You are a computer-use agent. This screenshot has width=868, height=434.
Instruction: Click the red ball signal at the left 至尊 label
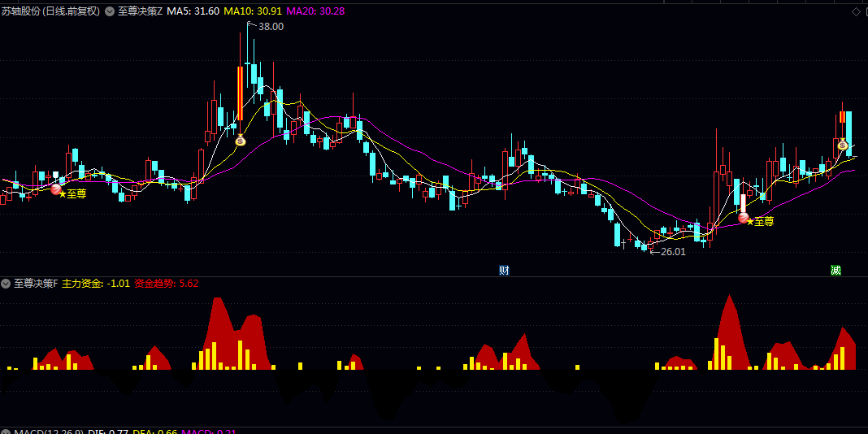(56, 189)
